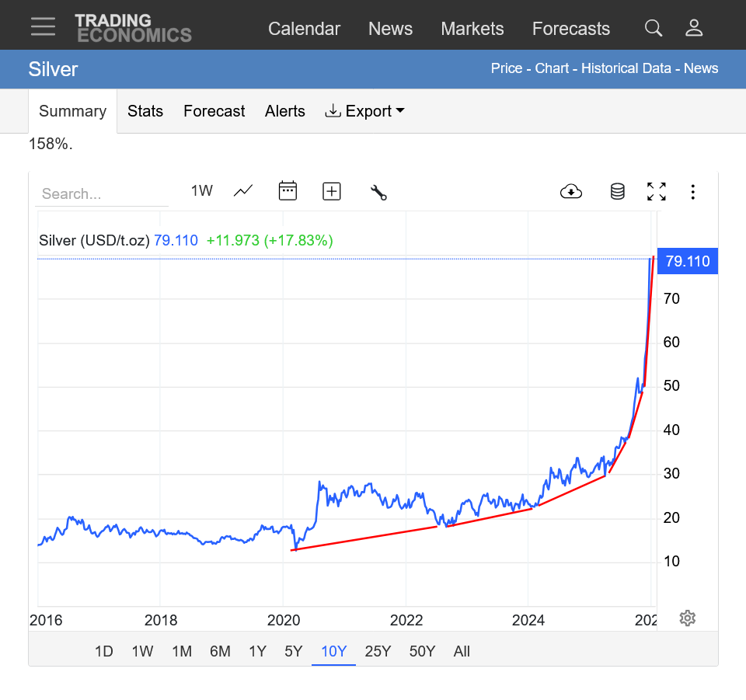The height and width of the screenshot is (700, 746).
Task: Change chart type via line icon
Action: pos(243,191)
